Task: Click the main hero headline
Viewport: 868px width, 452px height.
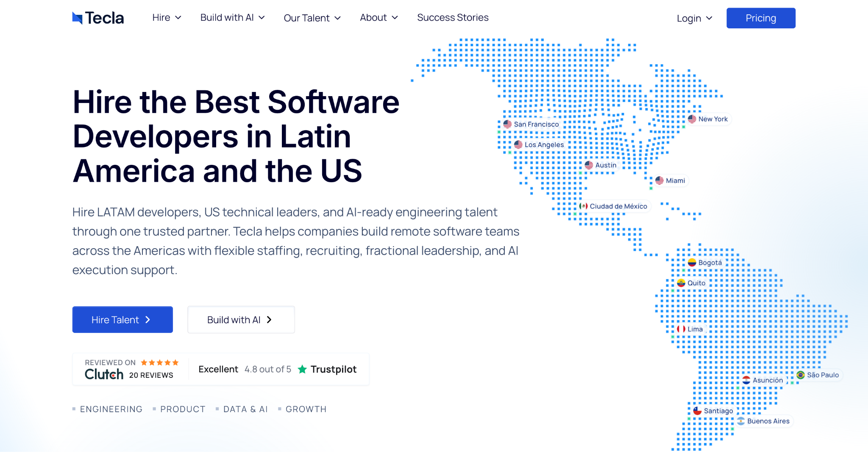Action: [x=236, y=136]
